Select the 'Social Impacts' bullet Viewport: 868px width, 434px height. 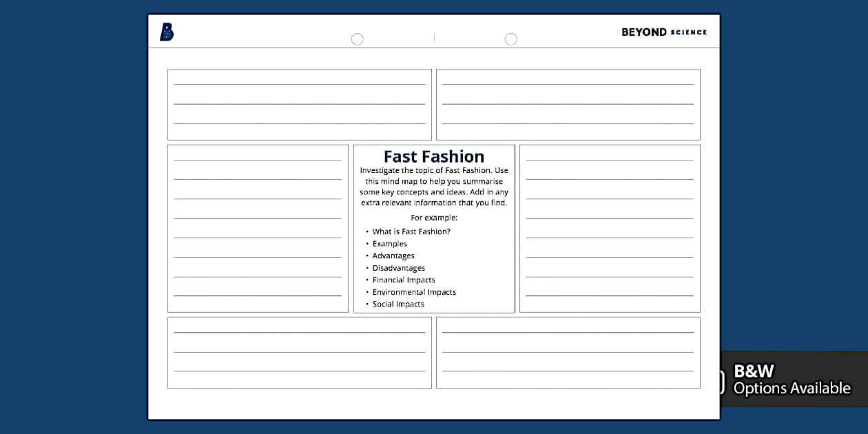pyautogui.click(x=398, y=304)
